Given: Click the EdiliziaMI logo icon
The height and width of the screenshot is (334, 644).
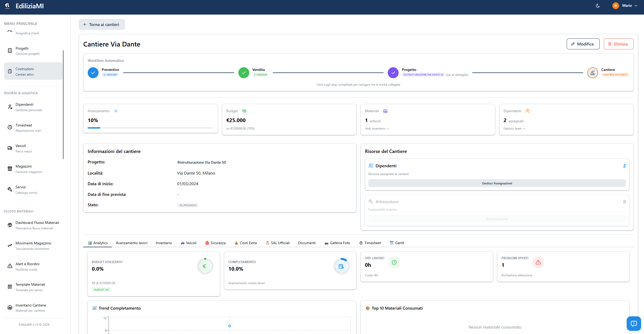Looking at the screenshot, I should [8, 6].
